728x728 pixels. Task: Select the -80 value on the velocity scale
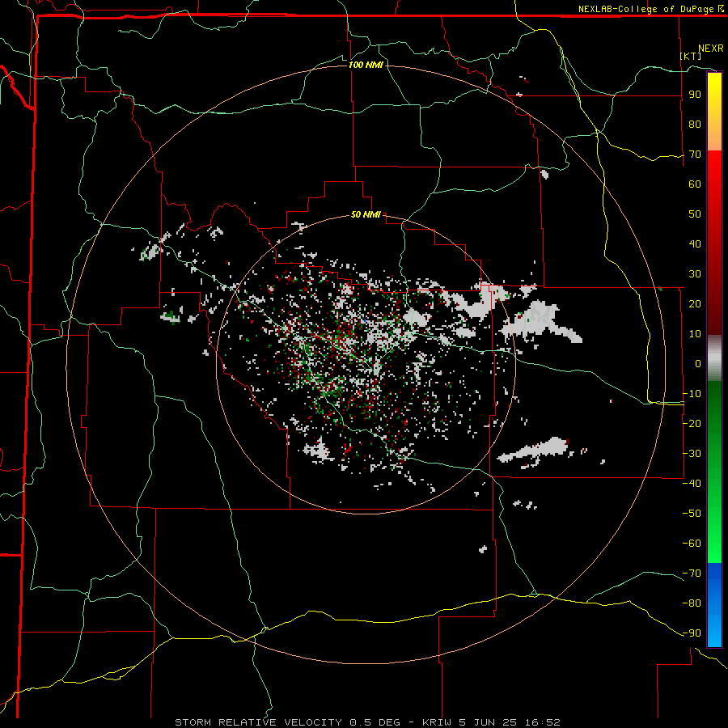tap(692, 603)
